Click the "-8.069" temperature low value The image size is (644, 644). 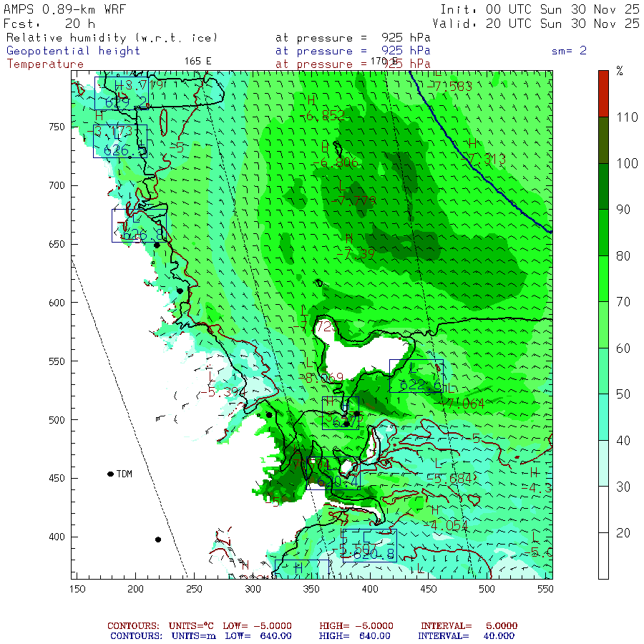(321, 377)
